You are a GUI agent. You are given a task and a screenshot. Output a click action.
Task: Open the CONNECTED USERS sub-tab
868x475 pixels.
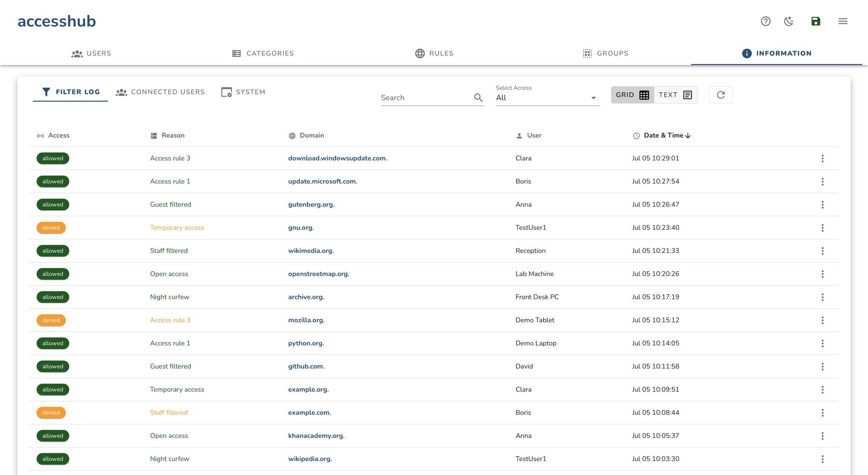[160, 92]
